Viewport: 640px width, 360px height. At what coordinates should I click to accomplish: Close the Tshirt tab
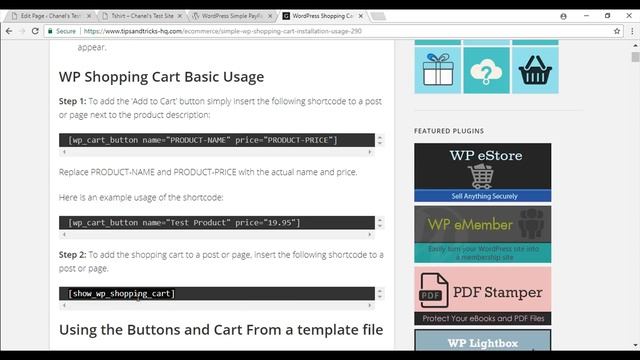click(x=180, y=16)
